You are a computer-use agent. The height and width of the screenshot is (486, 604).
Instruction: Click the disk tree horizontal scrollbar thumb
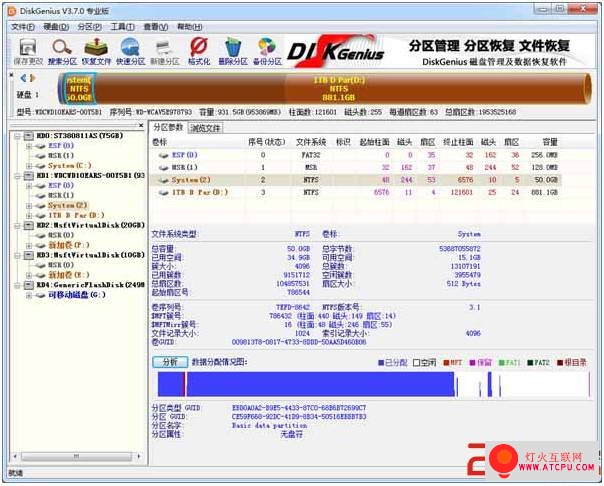click(76, 457)
